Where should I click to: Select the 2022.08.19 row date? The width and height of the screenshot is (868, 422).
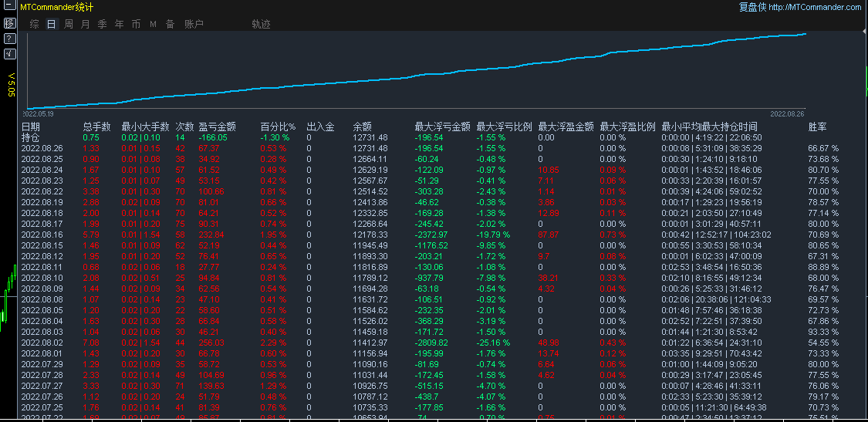pos(43,202)
